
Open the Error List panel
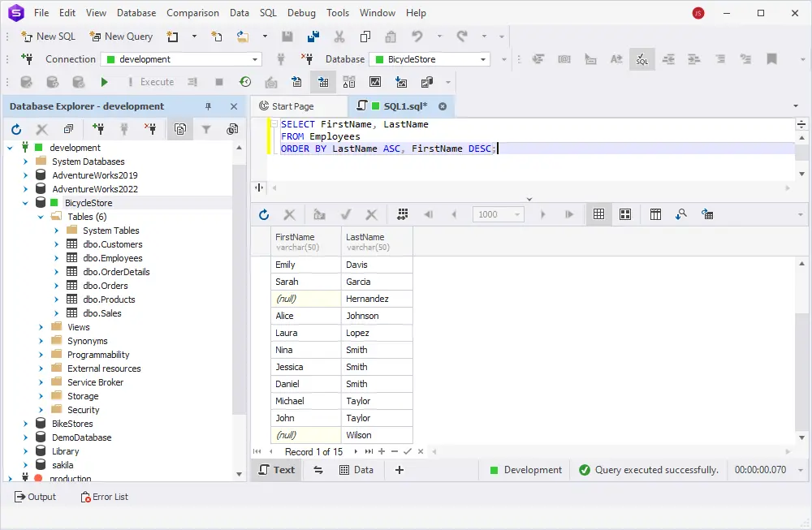pyautogui.click(x=104, y=497)
